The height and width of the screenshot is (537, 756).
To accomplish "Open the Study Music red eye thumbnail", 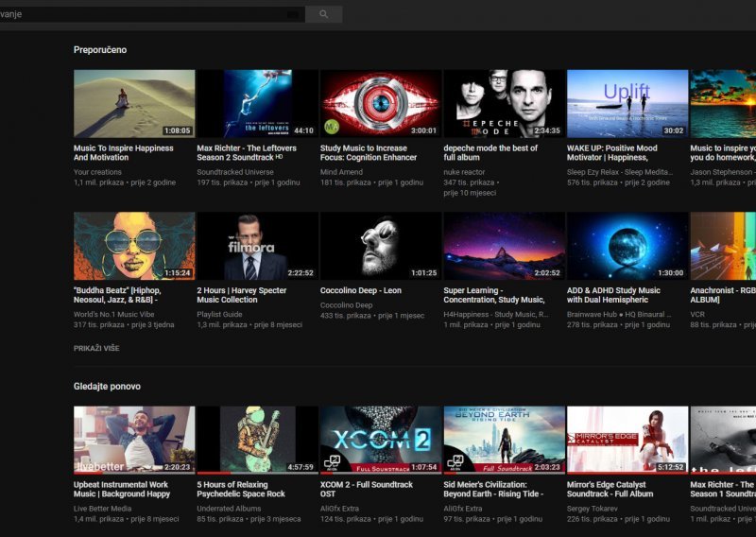I will 380,104.
